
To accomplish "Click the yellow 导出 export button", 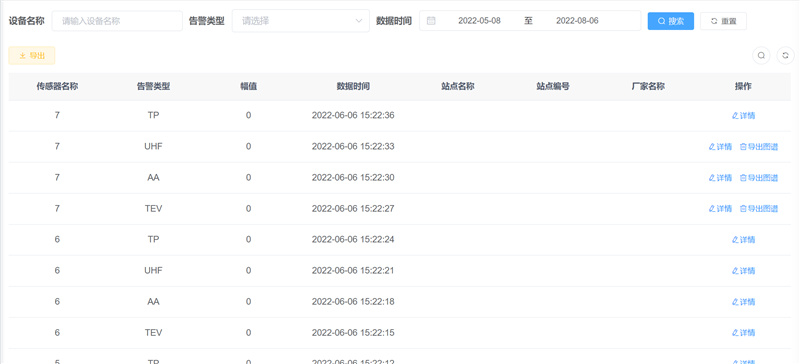I will 32,56.
